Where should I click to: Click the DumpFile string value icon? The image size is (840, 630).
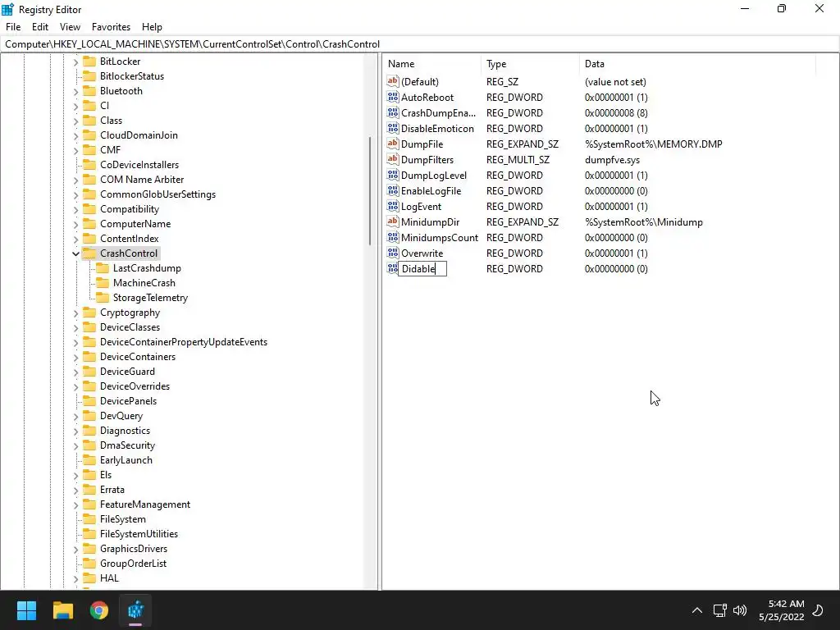(x=393, y=144)
